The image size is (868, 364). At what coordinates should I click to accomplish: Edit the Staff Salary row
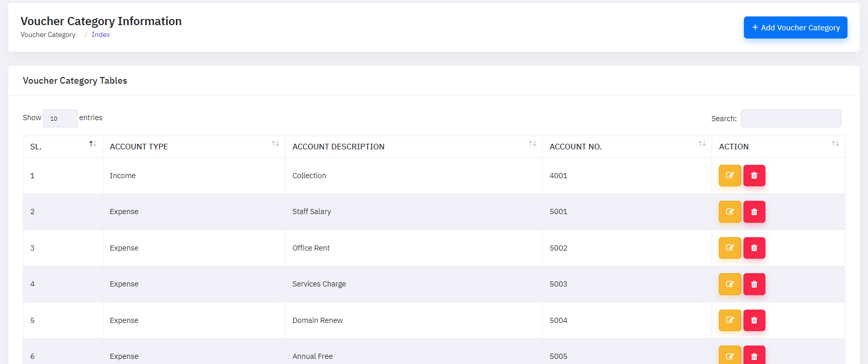[730, 212]
